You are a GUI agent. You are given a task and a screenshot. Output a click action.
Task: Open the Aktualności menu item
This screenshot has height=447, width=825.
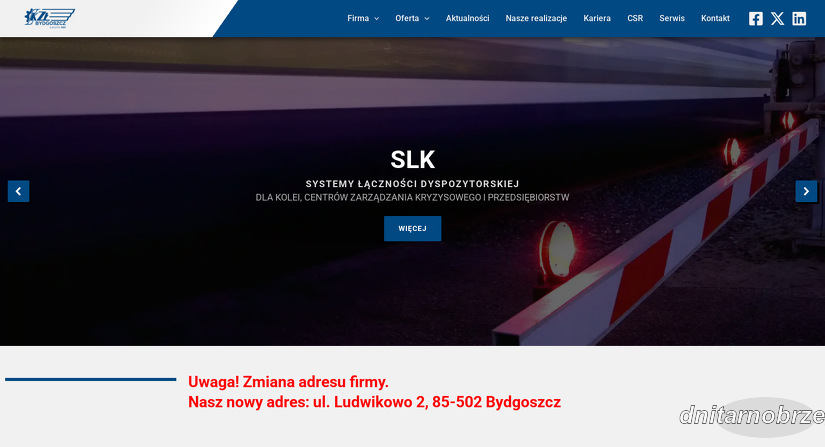click(467, 18)
